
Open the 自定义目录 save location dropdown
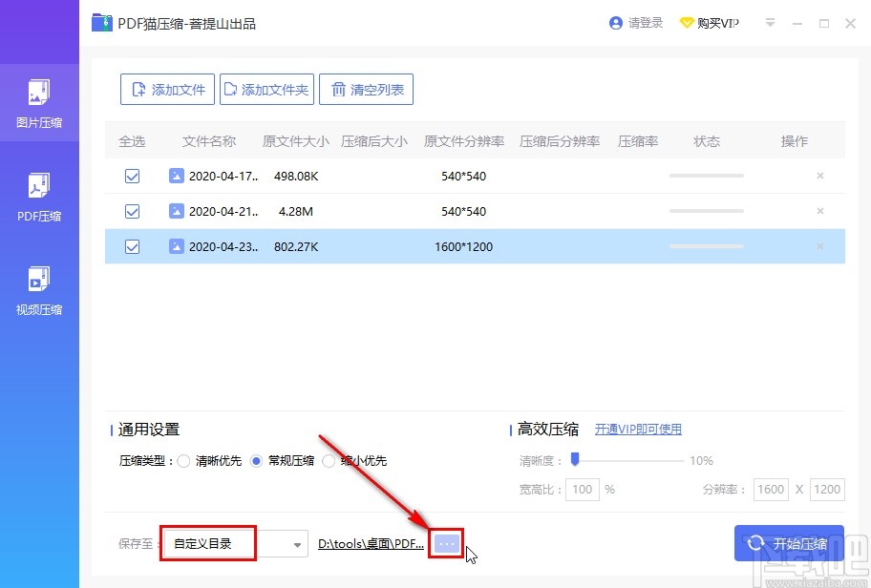(236, 544)
